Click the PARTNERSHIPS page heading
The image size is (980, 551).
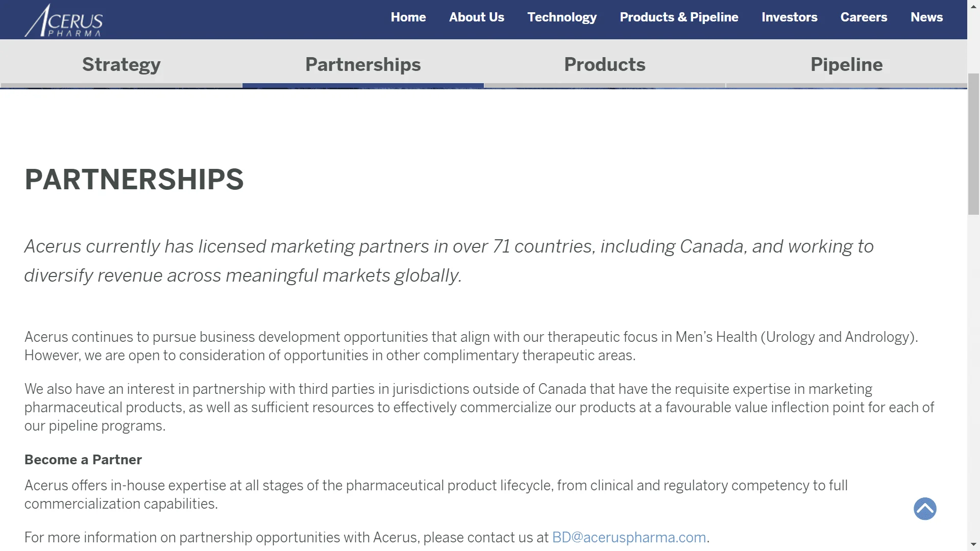(x=134, y=179)
